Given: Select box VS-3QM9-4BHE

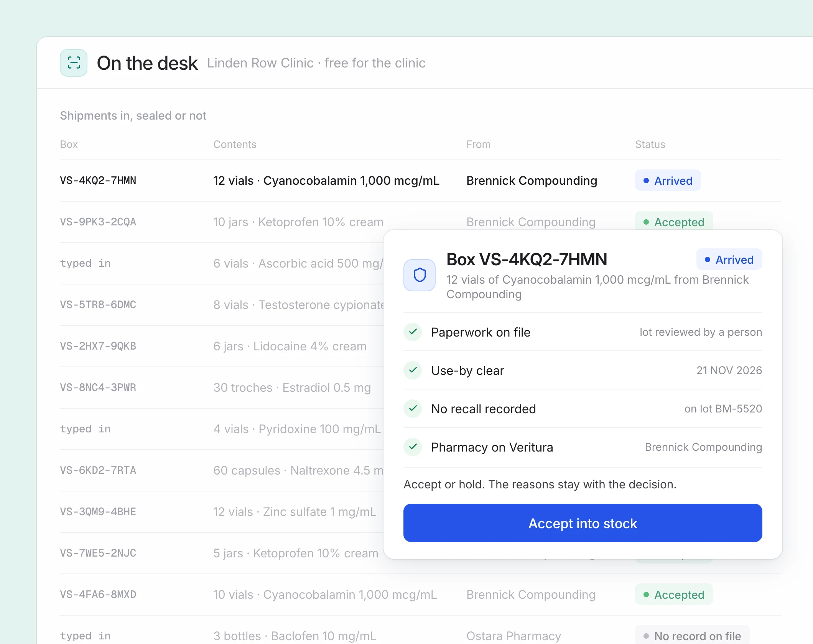Looking at the screenshot, I should point(98,512).
